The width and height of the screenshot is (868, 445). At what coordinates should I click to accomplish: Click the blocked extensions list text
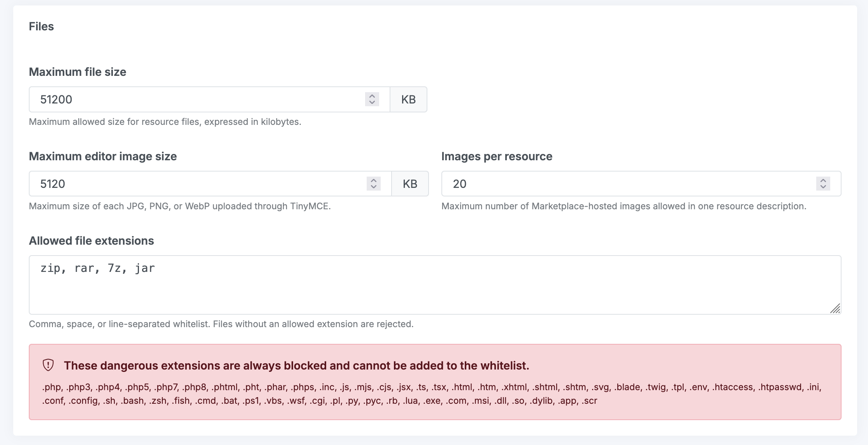[x=432, y=394]
